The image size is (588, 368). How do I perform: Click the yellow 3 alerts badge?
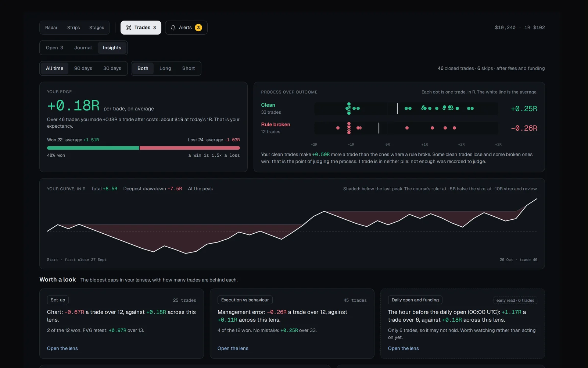pos(198,28)
